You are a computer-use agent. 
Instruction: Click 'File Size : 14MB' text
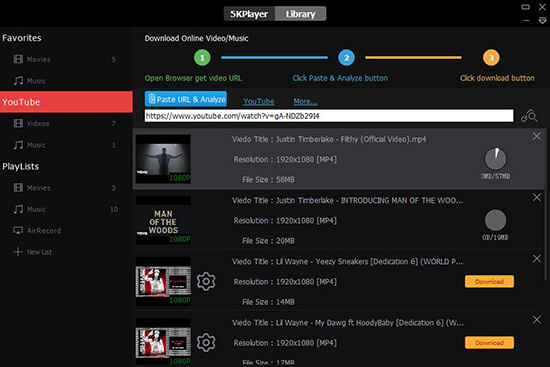pos(268,302)
